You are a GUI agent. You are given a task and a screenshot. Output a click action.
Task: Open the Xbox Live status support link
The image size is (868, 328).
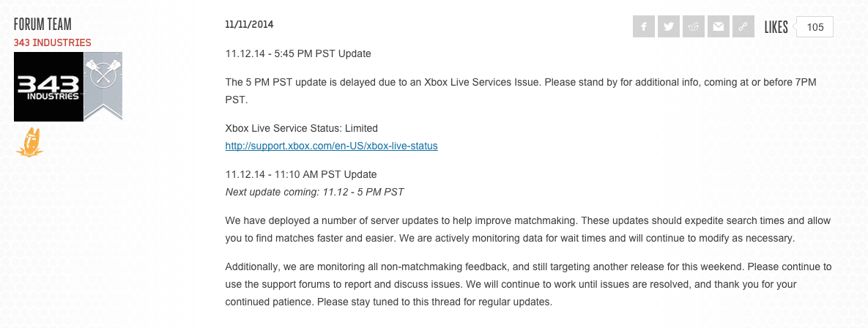[331, 146]
